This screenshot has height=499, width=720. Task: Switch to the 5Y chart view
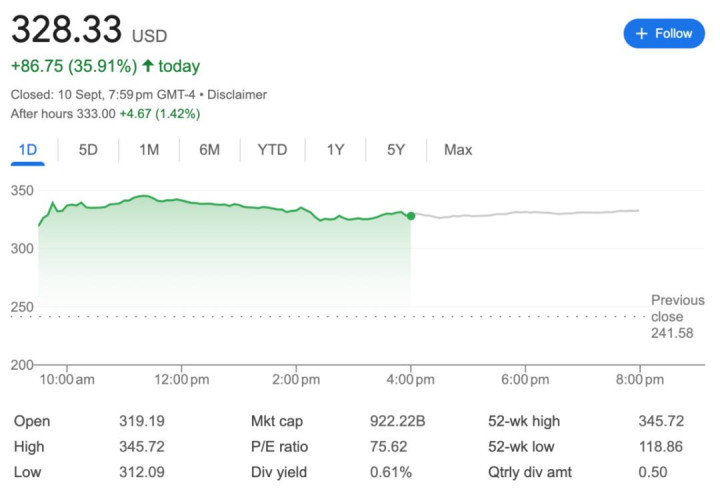point(396,150)
